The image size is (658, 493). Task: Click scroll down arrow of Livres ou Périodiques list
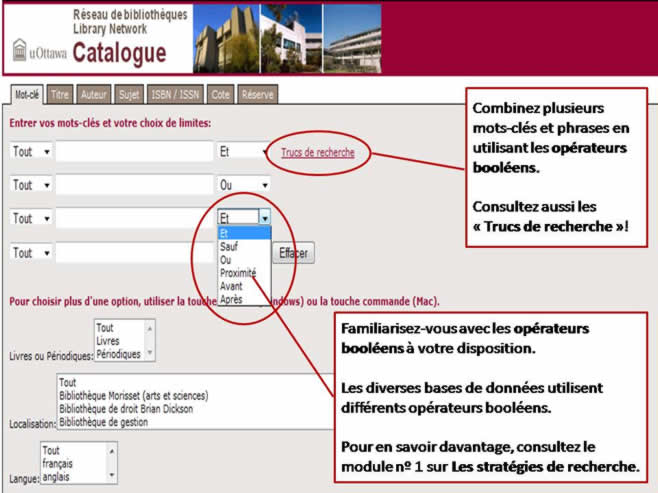click(150, 353)
